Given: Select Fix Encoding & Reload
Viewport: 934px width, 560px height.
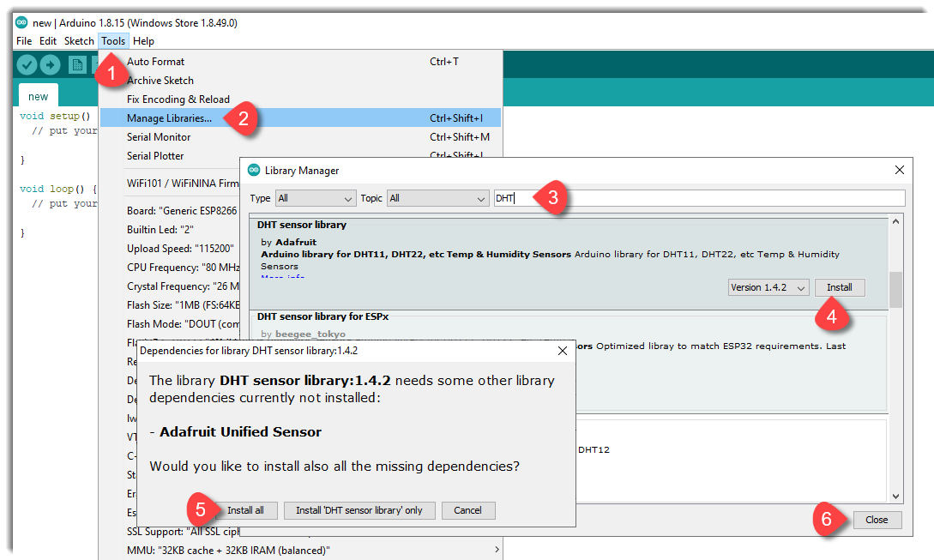Looking at the screenshot, I should 300,99.
